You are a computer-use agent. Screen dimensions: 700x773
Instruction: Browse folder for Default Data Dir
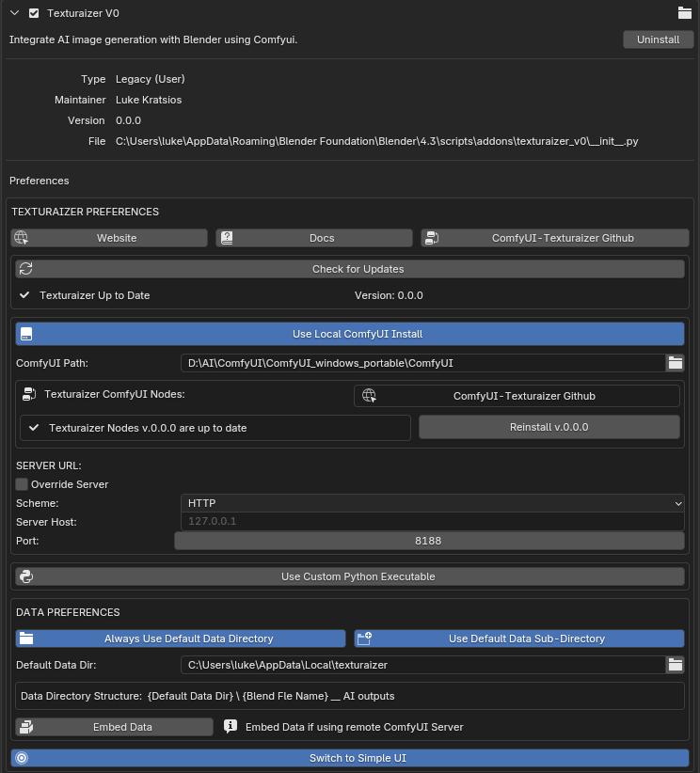(676, 665)
